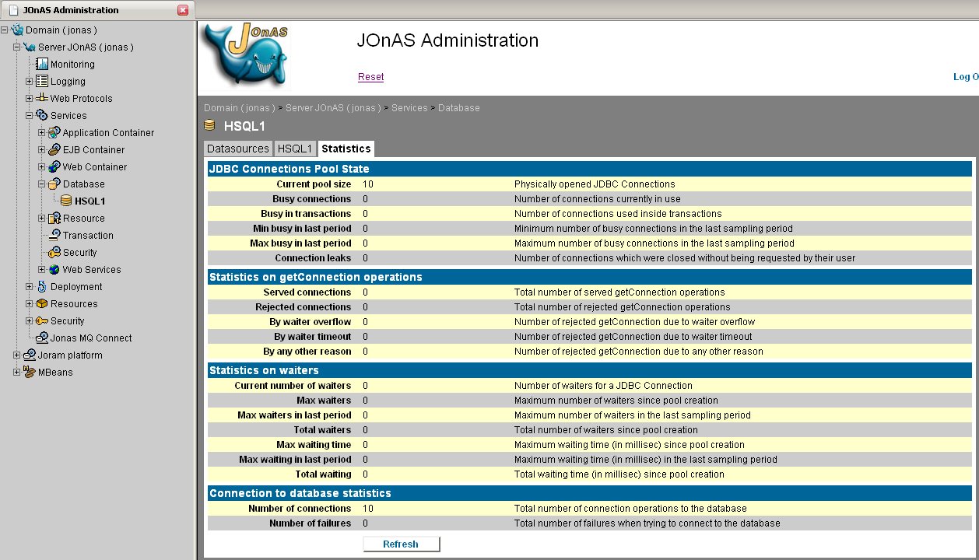
Task: Click the Transaction icon in tree
Action: point(54,236)
